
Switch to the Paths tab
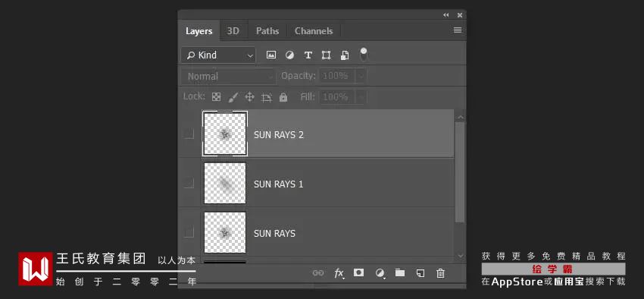coord(267,31)
